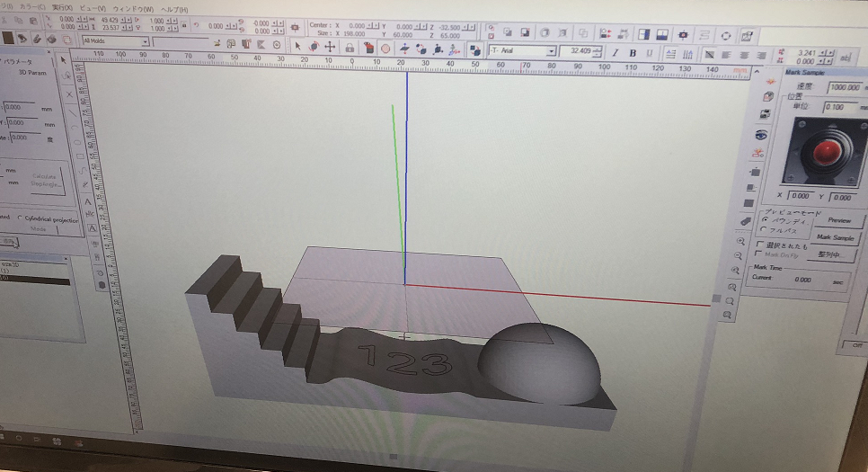Align text left
This screenshot has width=868, height=472.
tap(726, 54)
